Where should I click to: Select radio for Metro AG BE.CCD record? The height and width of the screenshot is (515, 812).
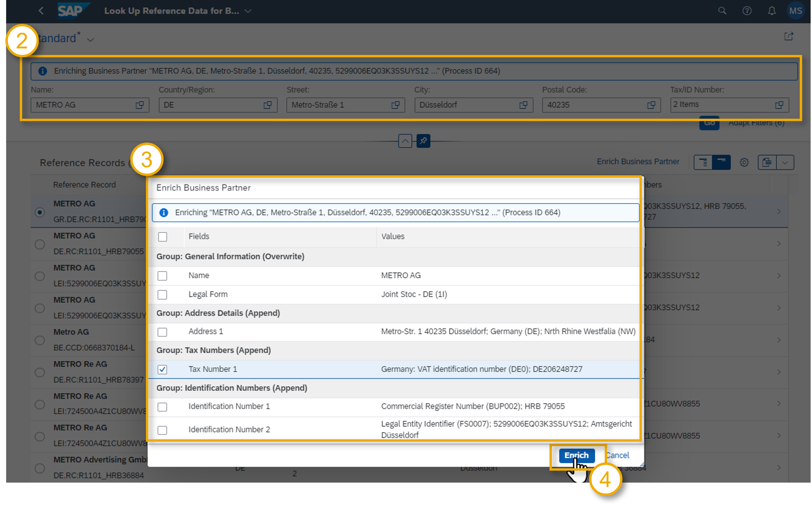click(40, 340)
